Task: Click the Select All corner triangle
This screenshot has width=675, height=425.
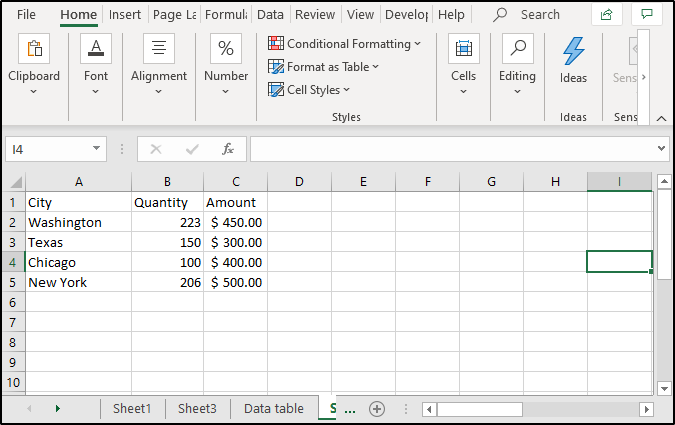Action: [16, 182]
